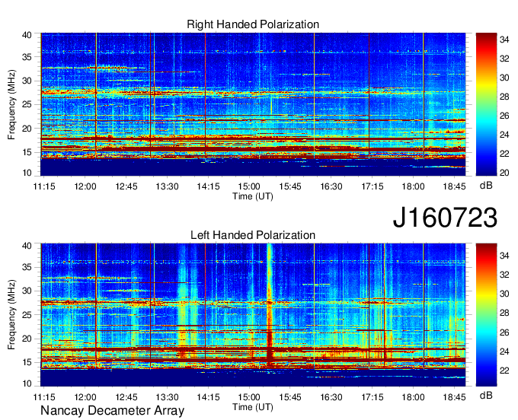Click the 12:45 time tick of Left Handed plot

[x=126, y=397]
